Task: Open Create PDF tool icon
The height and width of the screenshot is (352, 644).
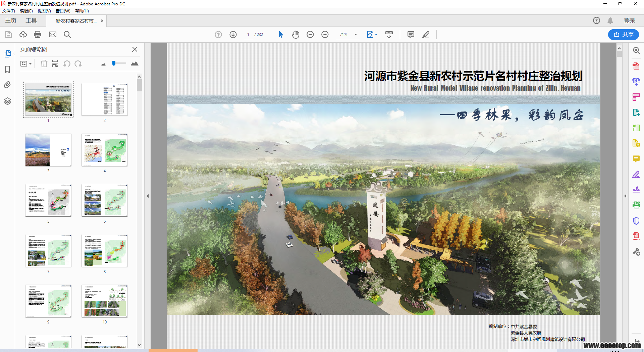Action: (636, 66)
